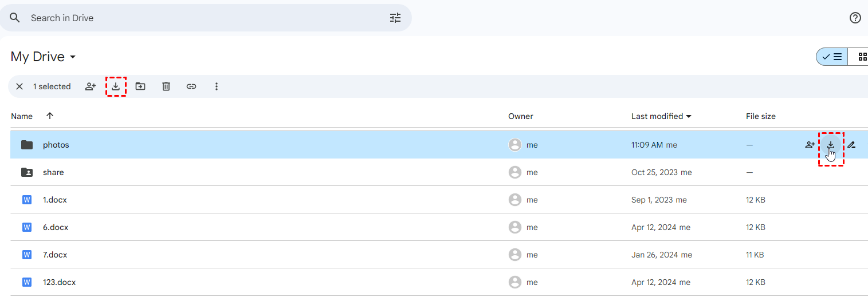
Task: Switch to grid layout view
Action: coord(861,57)
